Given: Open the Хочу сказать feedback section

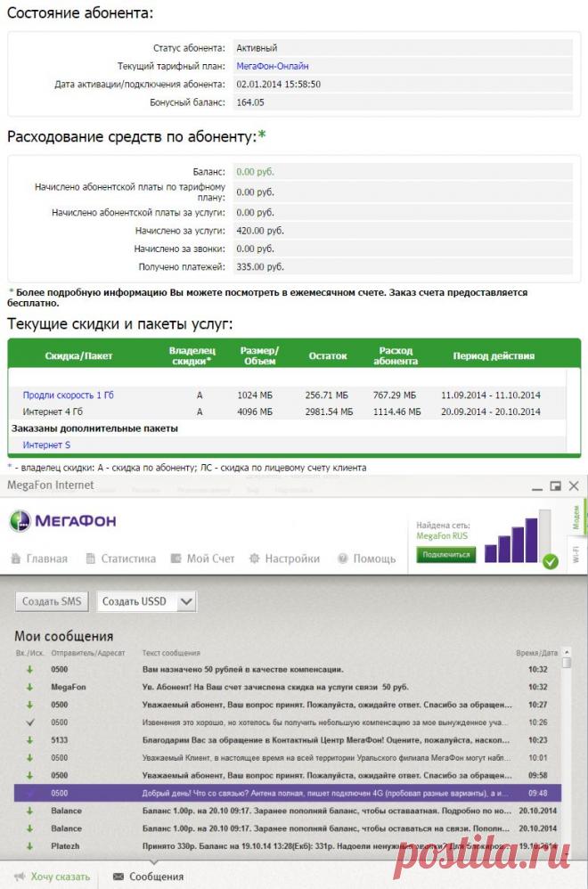Looking at the screenshot, I should (x=53, y=877).
